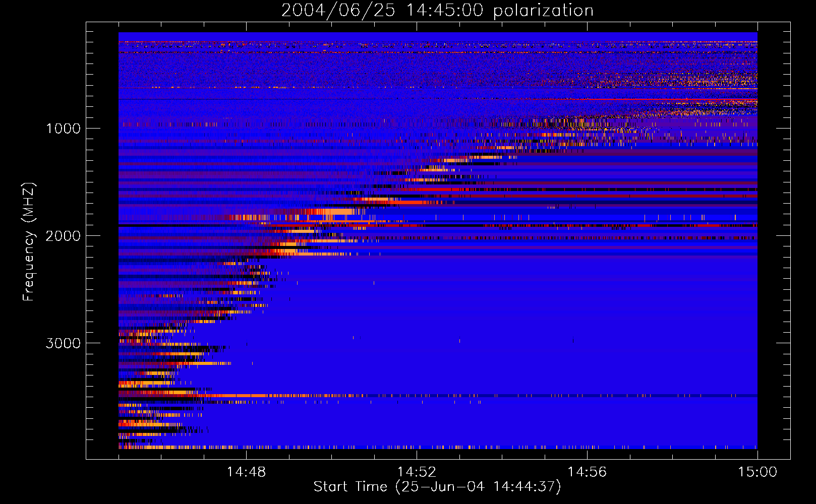Select the 1000 frequency axis label
Screen dimensions: 816x504
pos(63,129)
